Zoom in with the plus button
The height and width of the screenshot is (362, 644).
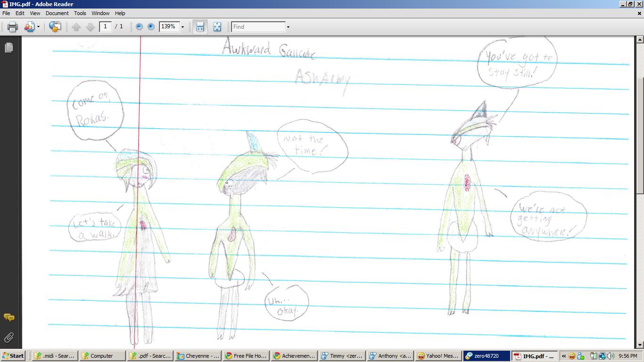(151, 27)
